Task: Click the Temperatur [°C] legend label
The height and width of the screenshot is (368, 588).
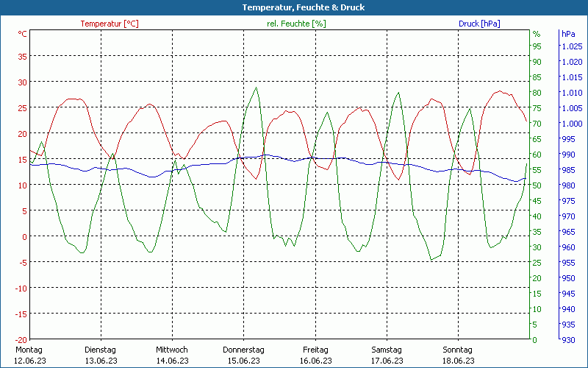Action: (110, 24)
